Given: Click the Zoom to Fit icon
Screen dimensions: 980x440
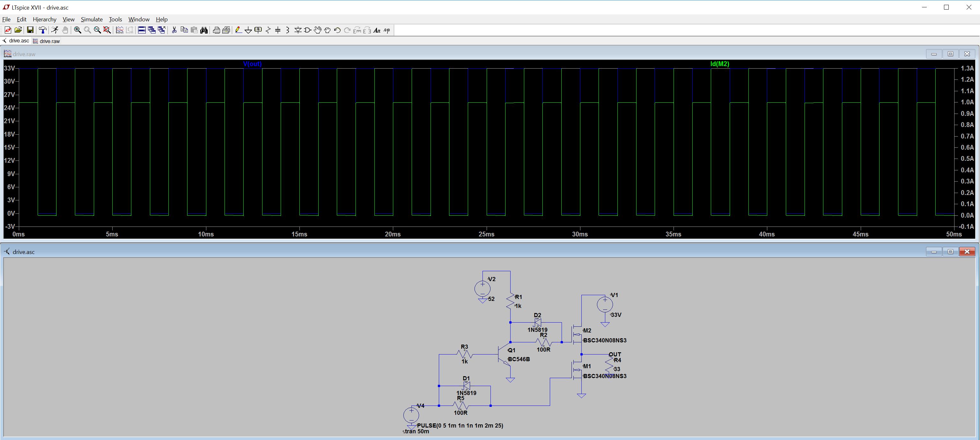Looking at the screenshot, I should tap(107, 30).
